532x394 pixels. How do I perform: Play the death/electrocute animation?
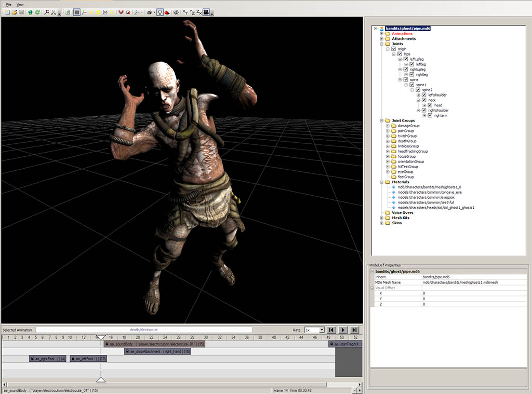[343, 330]
